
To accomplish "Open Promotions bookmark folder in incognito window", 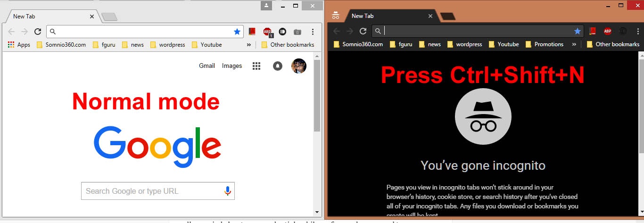I will [x=545, y=44].
